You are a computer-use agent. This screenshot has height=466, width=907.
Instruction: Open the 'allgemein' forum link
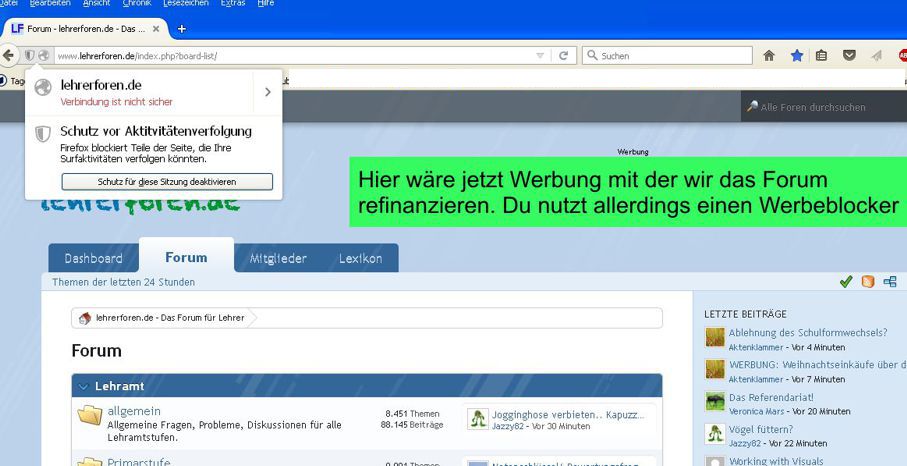[x=134, y=411]
